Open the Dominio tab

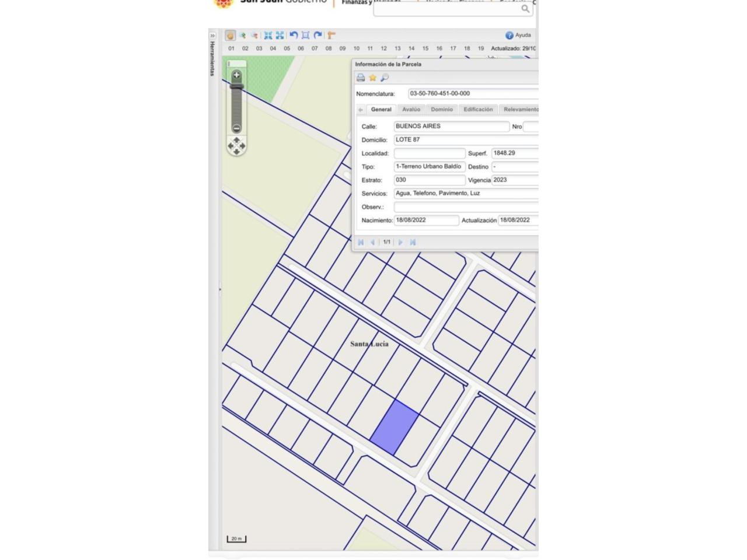coord(442,110)
